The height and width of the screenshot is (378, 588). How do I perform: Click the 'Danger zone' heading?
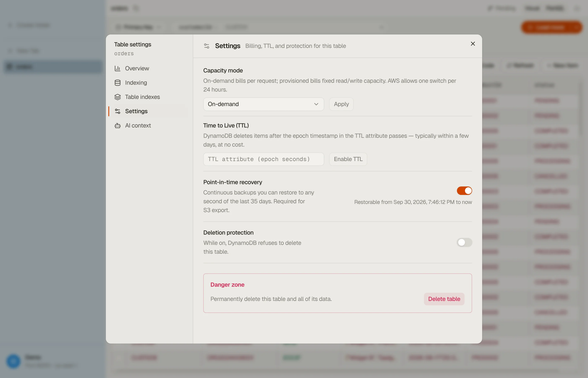pos(227,285)
